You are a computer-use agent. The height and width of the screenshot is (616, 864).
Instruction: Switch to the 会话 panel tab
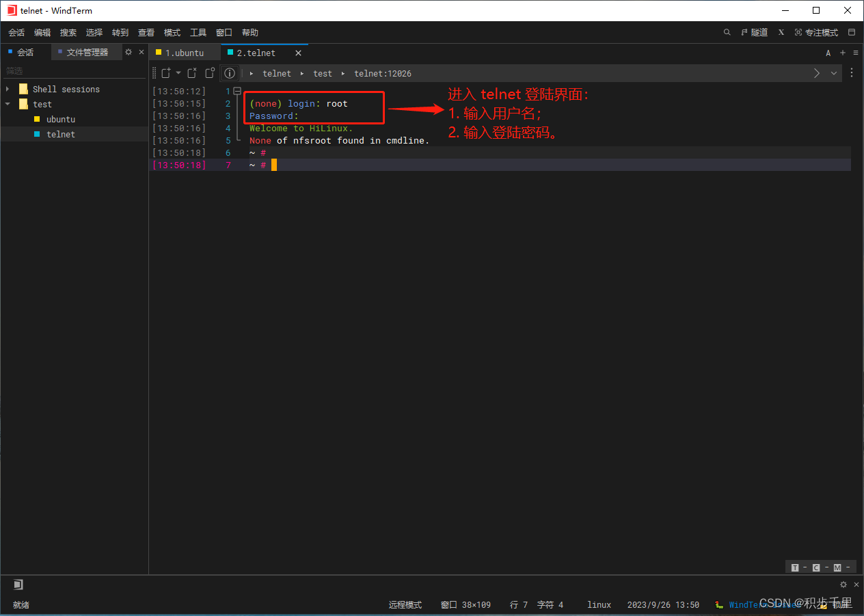pyautogui.click(x=25, y=52)
